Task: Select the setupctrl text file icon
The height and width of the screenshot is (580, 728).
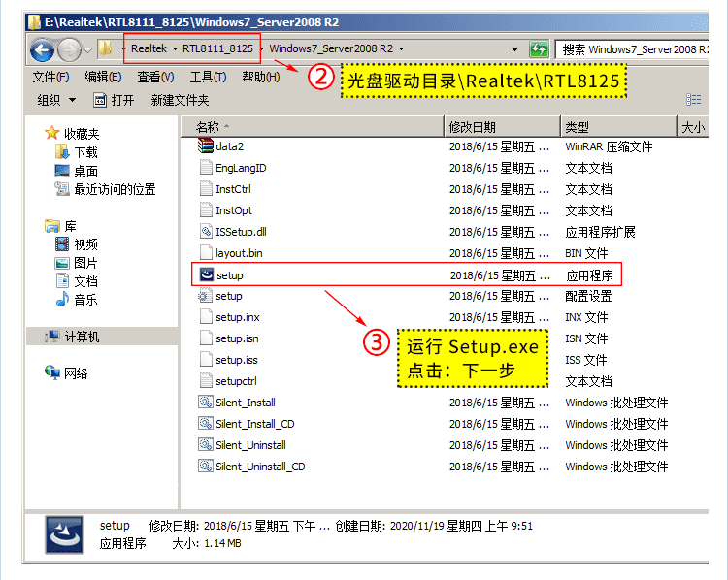Action: point(206,380)
